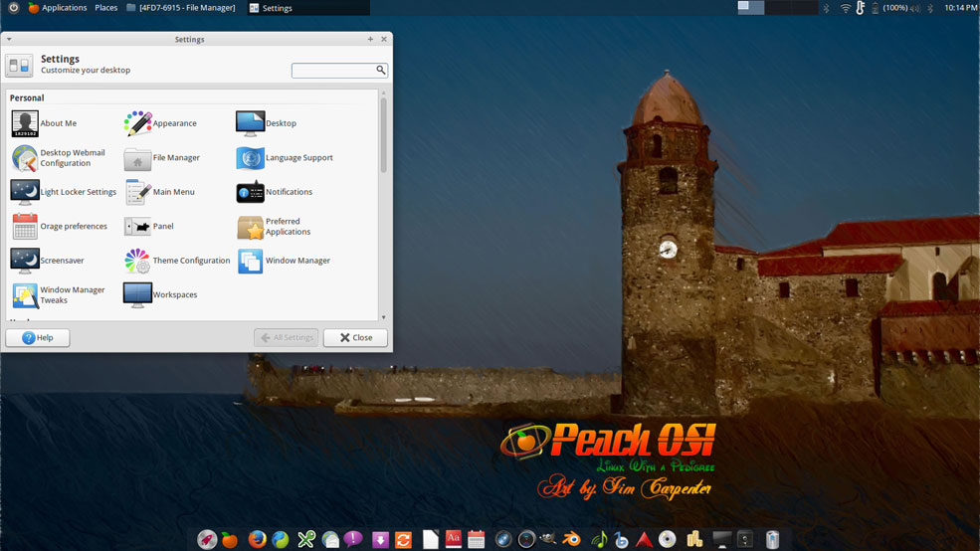Open Notifications settings
The height and width of the screenshot is (551, 980).
[x=274, y=192]
